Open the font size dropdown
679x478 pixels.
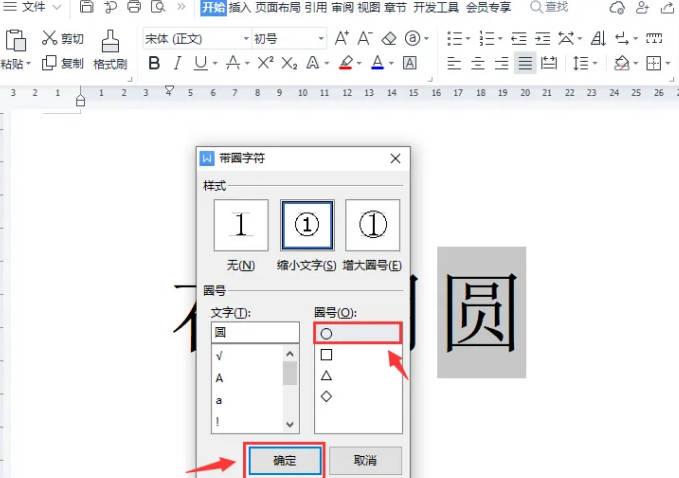tap(321, 39)
